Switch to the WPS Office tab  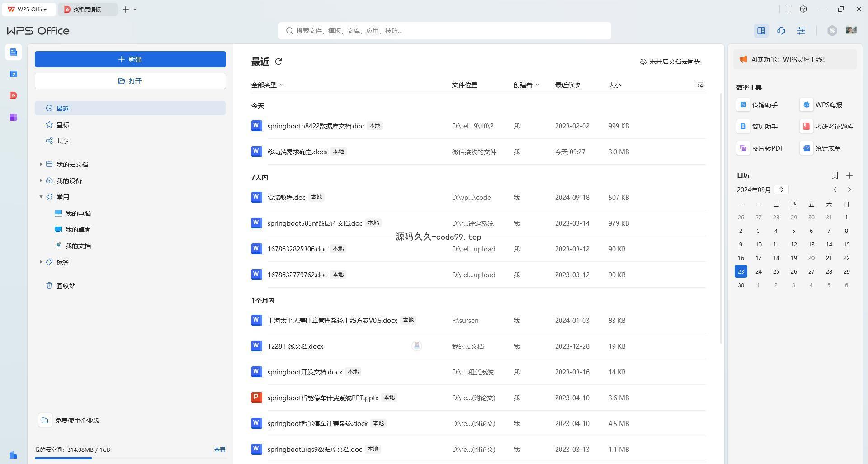(x=29, y=9)
